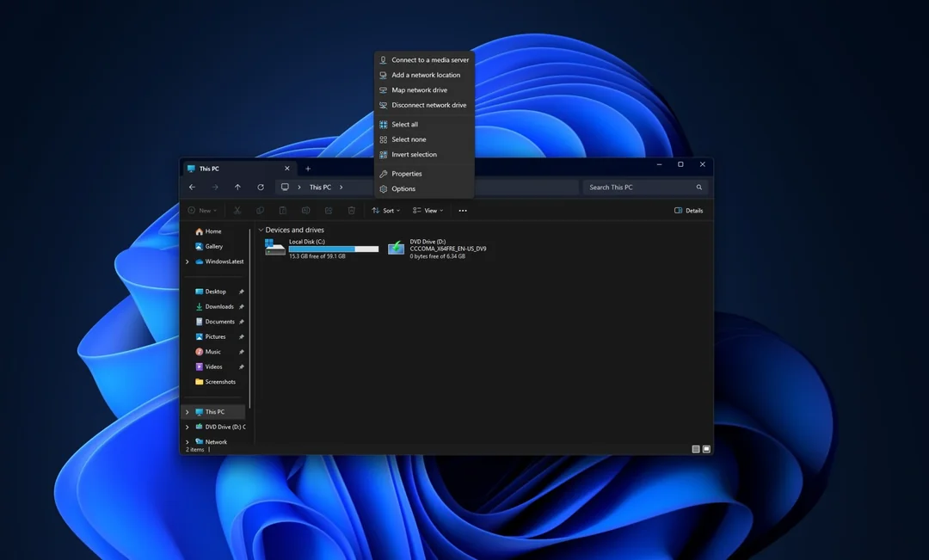Screen dimensions: 929x560
Task: Choose Connect to a media server
Action: point(424,60)
